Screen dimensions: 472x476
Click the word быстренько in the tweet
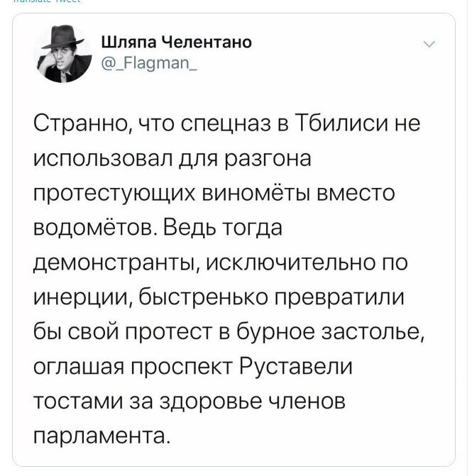click(204, 297)
